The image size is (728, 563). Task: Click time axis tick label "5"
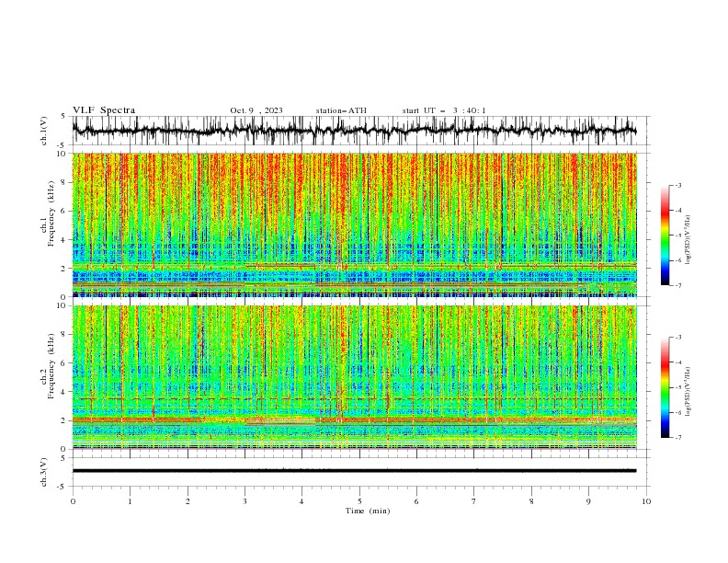coord(359,501)
